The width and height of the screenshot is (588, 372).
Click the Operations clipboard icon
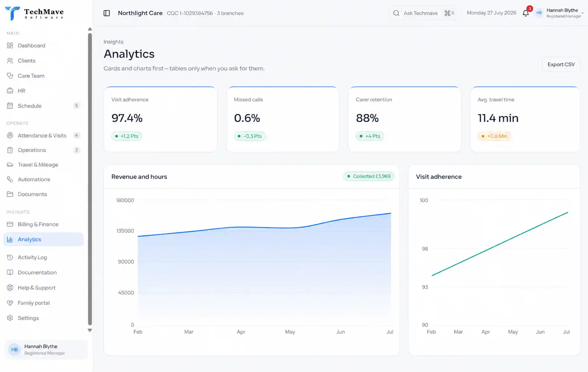click(10, 150)
